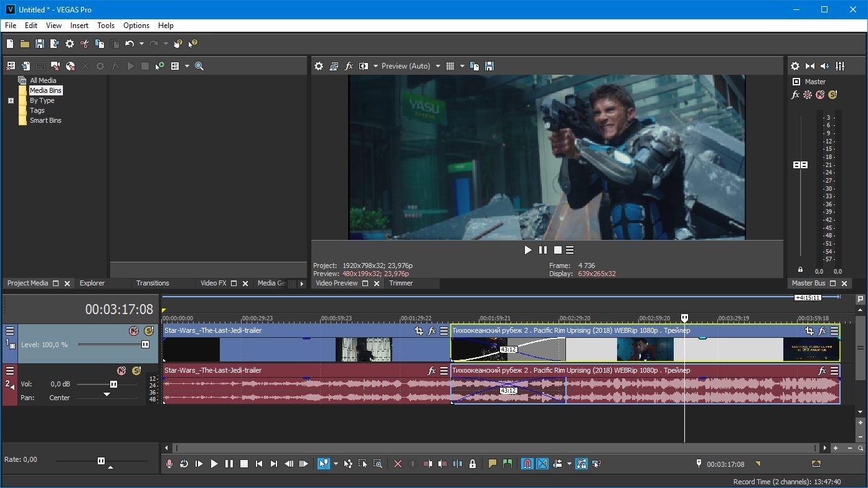Solo audio track 2
Viewport: 868px width, 488px height.
(x=136, y=371)
